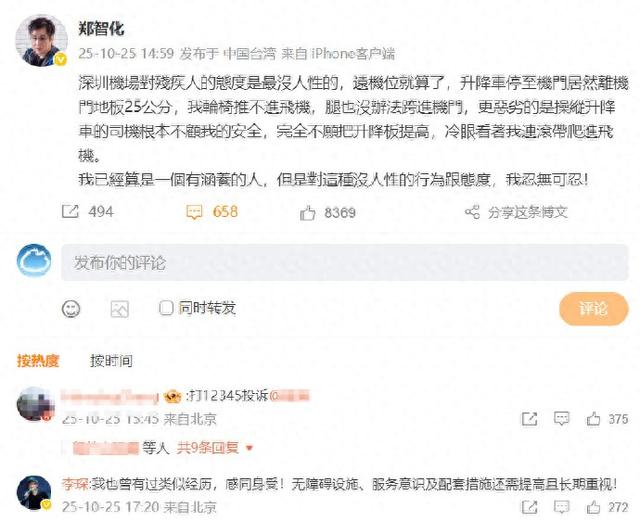The width and height of the screenshot is (640, 521).
Task: Enable the 同时转发 checkbox
Action: [x=166, y=308]
